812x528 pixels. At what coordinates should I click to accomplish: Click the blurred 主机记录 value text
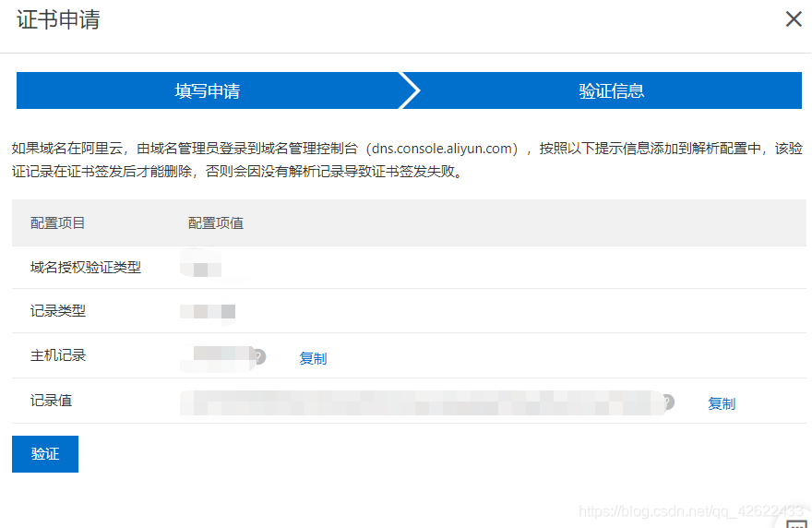tap(218, 355)
